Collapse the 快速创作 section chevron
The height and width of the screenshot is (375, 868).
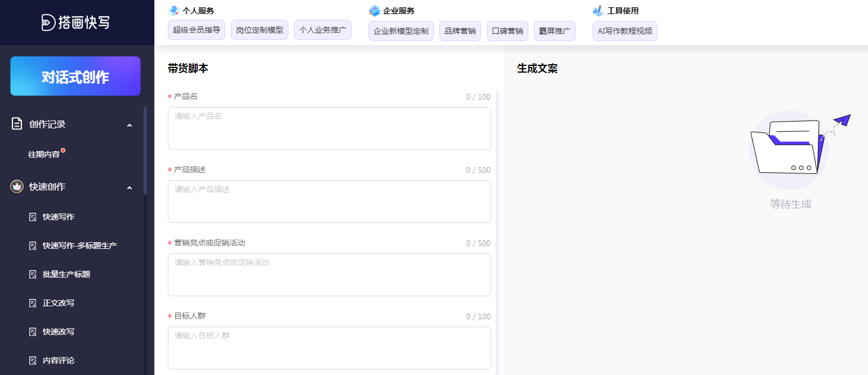(130, 187)
